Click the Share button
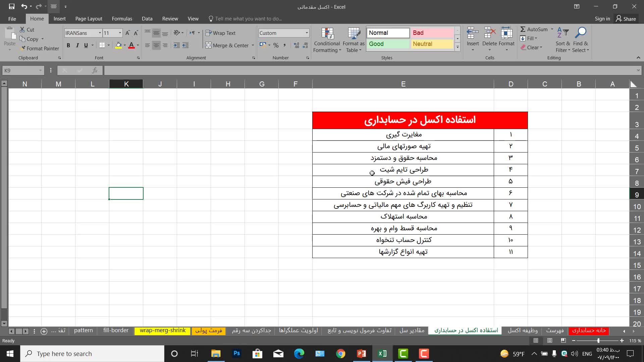This screenshot has height=362, width=644. 626,19
